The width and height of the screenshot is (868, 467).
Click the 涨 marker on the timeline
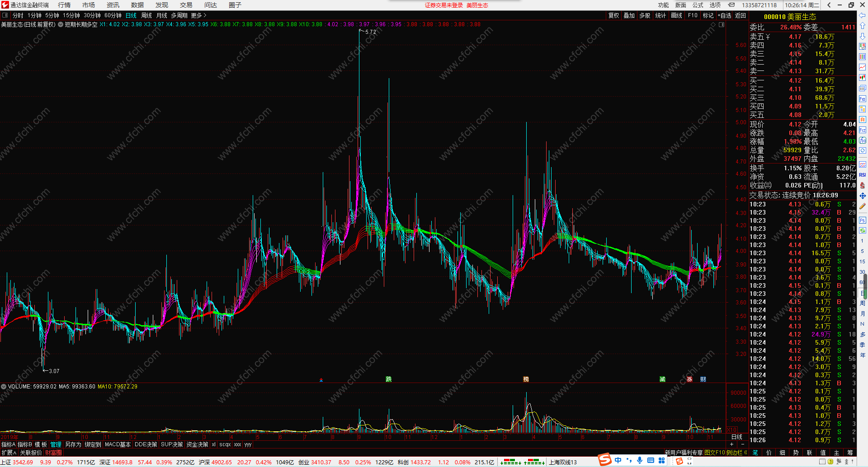[689, 379]
